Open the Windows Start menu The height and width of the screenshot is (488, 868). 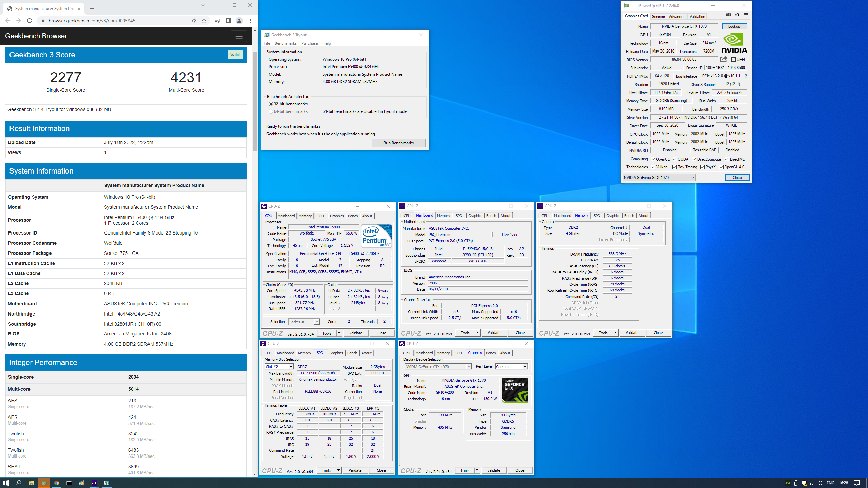pos(6,483)
